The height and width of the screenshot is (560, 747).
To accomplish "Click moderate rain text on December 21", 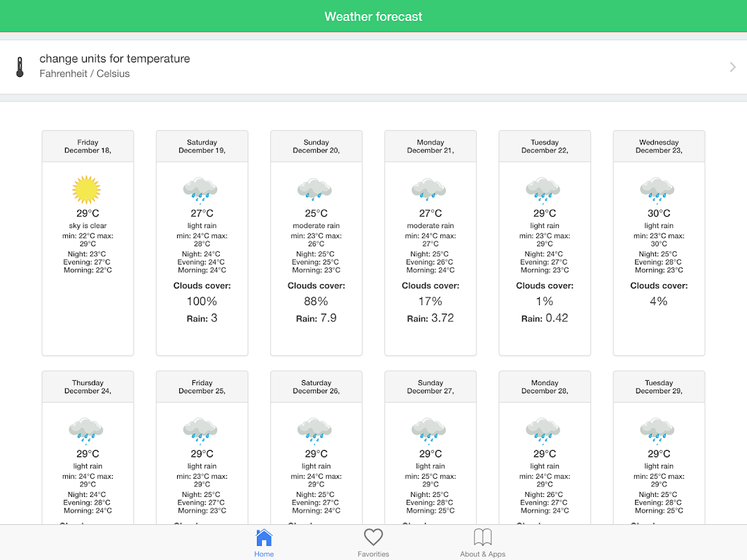I will 431,225.
